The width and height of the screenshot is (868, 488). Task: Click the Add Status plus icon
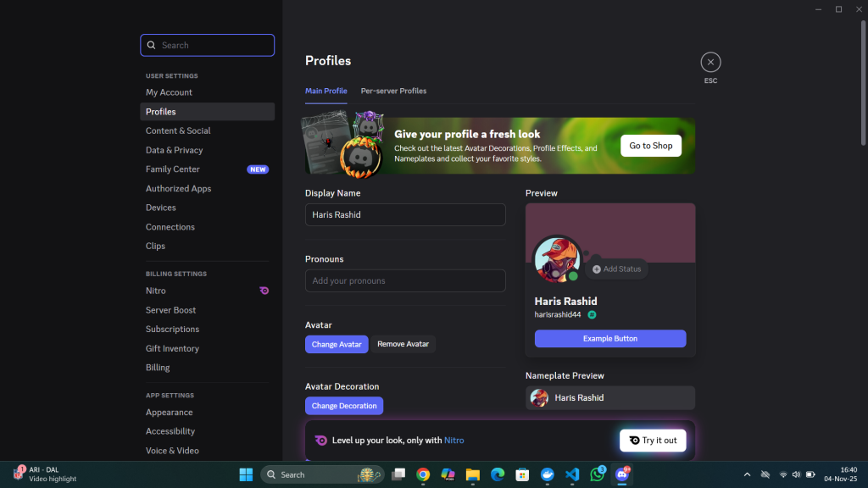pyautogui.click(x=597, y=269)
